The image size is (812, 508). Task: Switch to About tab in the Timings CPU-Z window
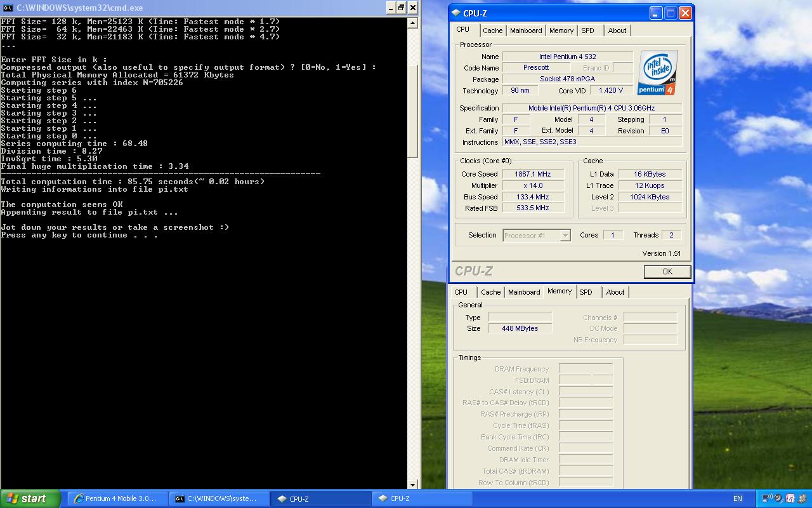[x=615, y=292]
